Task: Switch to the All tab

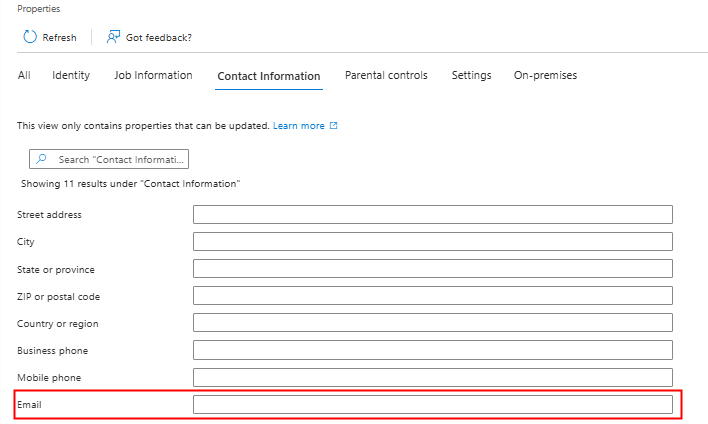Action: 24,76
